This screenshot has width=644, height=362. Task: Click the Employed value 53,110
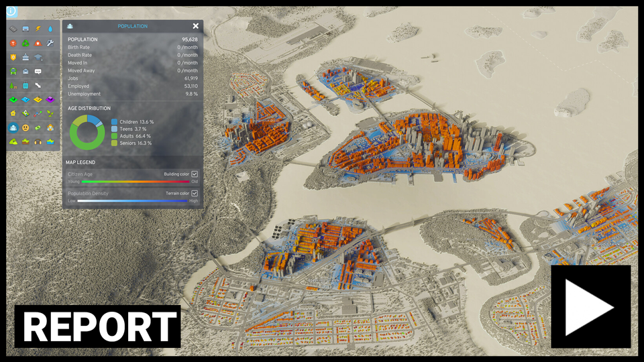[191, 86]
